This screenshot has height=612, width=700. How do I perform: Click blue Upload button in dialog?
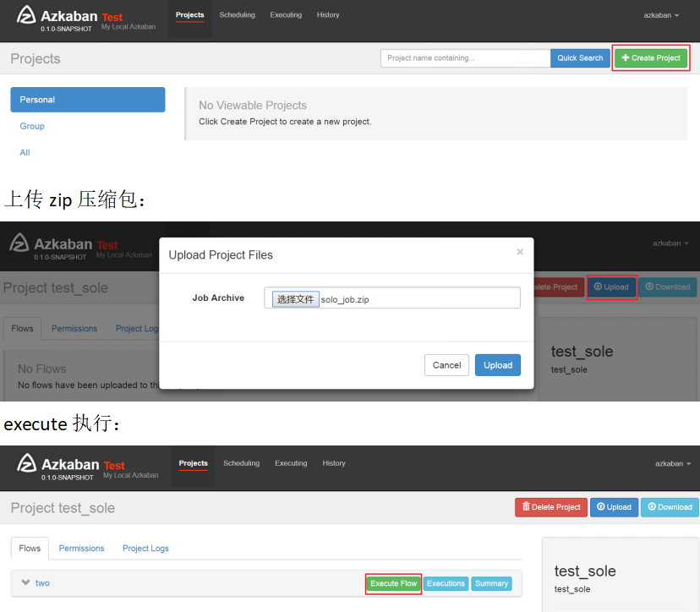[498, 365]
